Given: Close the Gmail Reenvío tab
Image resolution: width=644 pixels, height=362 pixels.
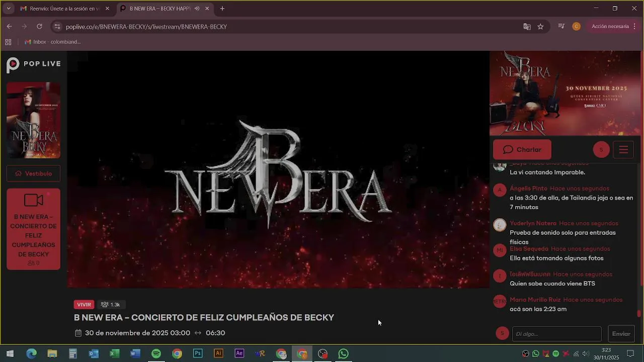Looking at the screenshot, I should click(x=107, y=9).
